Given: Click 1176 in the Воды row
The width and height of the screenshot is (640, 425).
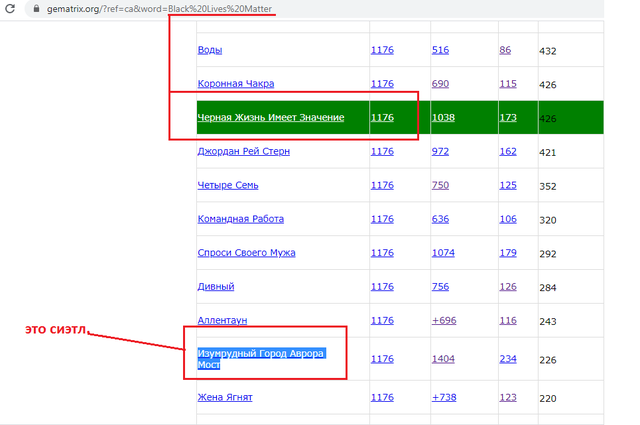Looking at the screenshot, I should coord(382,50).
